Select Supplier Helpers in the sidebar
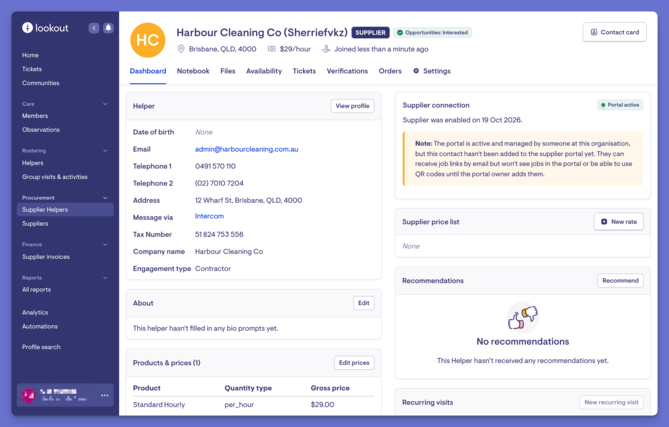Image resolution: width=669 pixels, height=427 pixels. [65, 209]
